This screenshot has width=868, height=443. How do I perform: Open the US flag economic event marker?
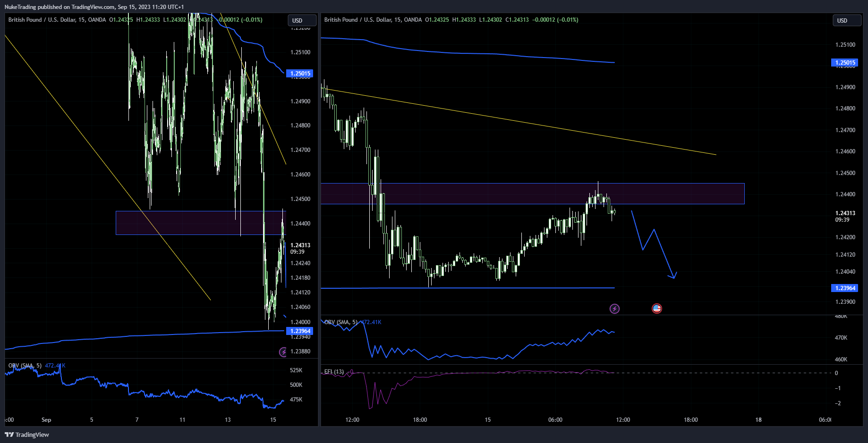[x=656, y=309]
